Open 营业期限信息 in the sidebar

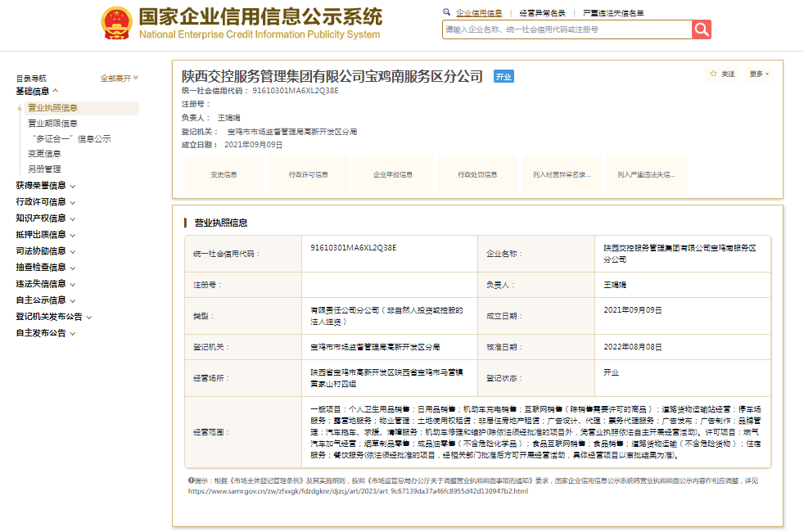(52, 124)
